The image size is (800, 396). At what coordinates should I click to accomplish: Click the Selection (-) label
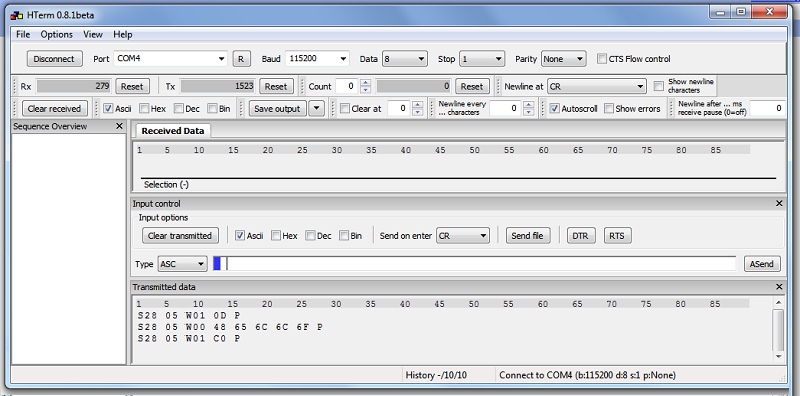click(x=166, y=185)
